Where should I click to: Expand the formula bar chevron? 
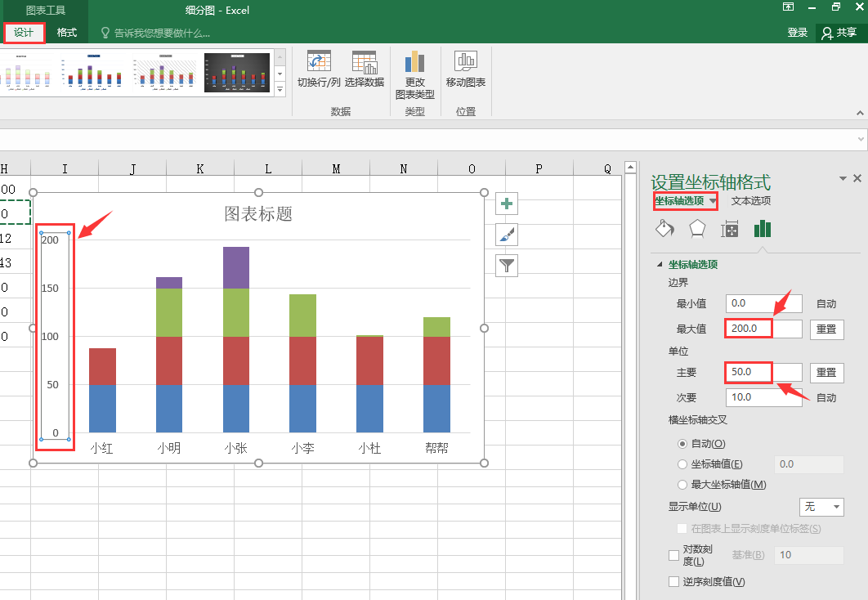861,140
